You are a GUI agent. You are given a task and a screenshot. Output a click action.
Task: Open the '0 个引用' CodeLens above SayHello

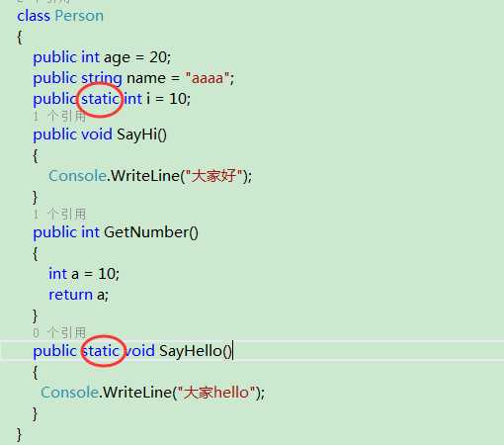(x=59, y=332)
